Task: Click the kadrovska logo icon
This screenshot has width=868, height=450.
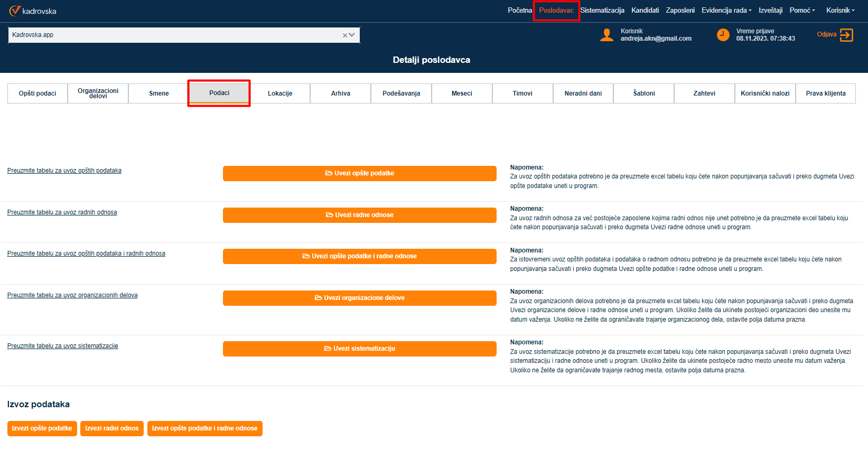Action: point(15,11)
